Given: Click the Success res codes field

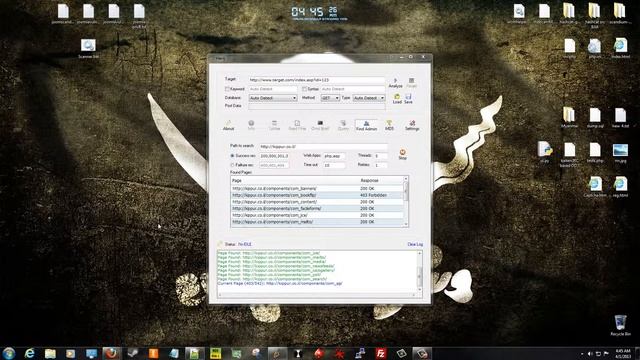Looking at the screenshot, I should [x=274, y=156].
